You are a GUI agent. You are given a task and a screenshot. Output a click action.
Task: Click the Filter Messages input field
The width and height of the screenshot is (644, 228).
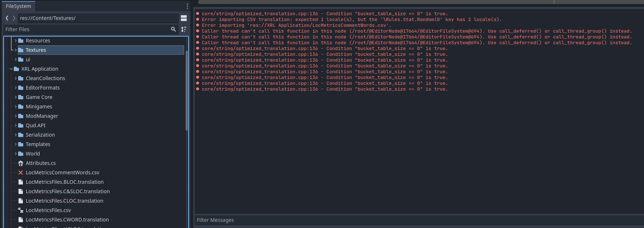coord(418,220)
